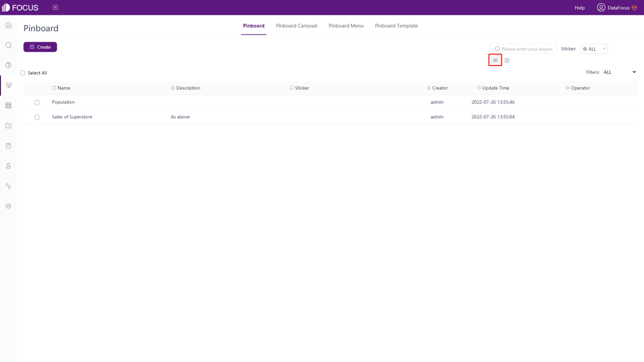644x362 pixels.
Task: Switch to the Pinboard tab
Action: 254,26
